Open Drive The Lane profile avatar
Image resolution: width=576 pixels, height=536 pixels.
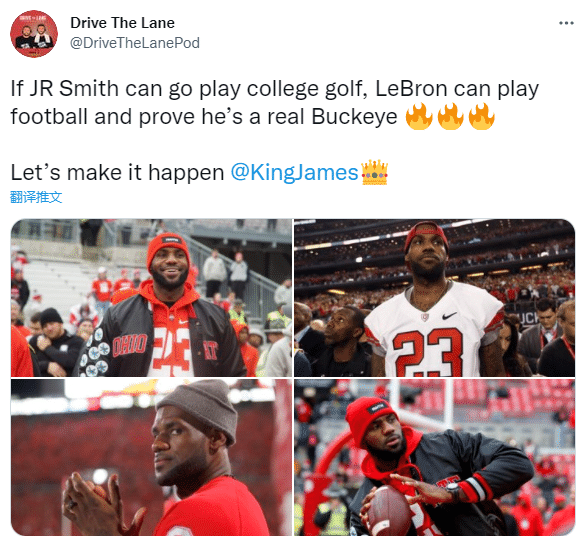[34, 33]
